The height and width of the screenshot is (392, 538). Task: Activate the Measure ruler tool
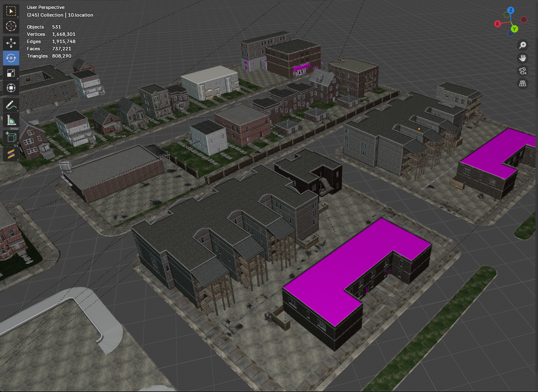tap(11, 121)
